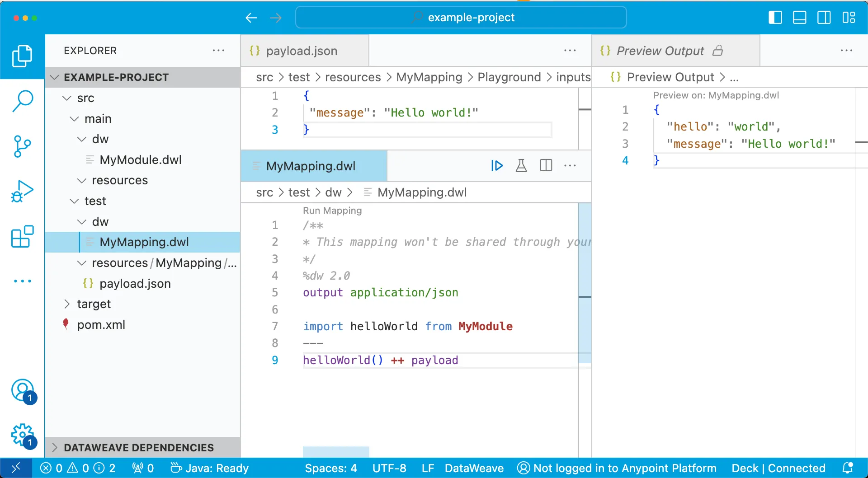Collapse resources folder under main

tap(143, 180)
